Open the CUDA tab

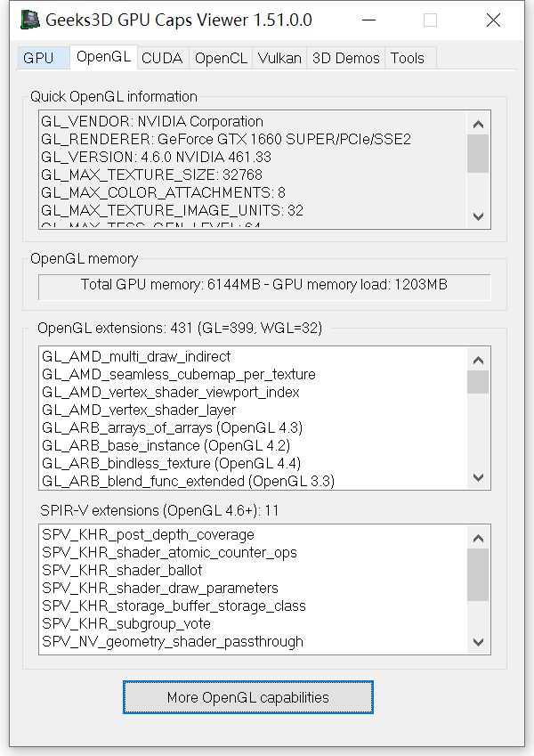point(162,58)
